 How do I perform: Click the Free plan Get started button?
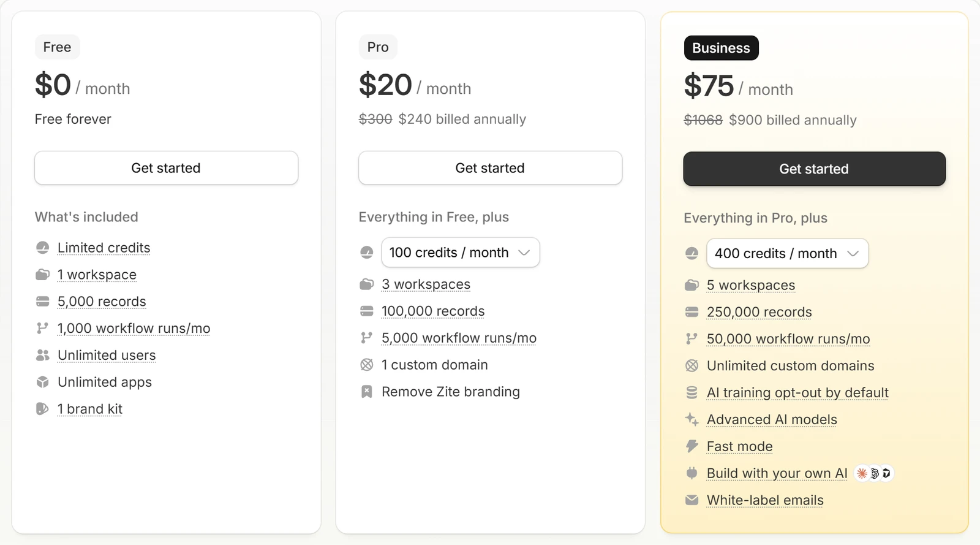166,168
